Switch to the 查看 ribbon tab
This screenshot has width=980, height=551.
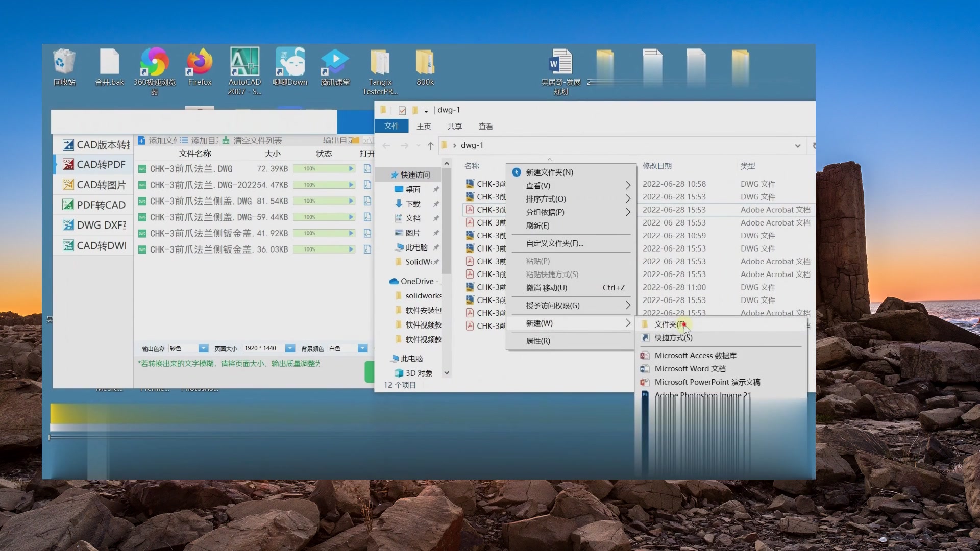485,127
